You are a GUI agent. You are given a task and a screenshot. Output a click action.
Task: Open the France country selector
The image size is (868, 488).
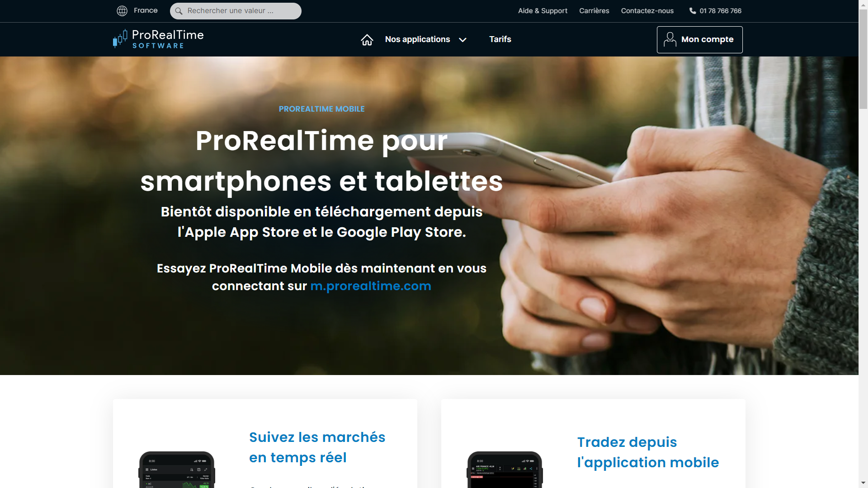click(146, 10)
